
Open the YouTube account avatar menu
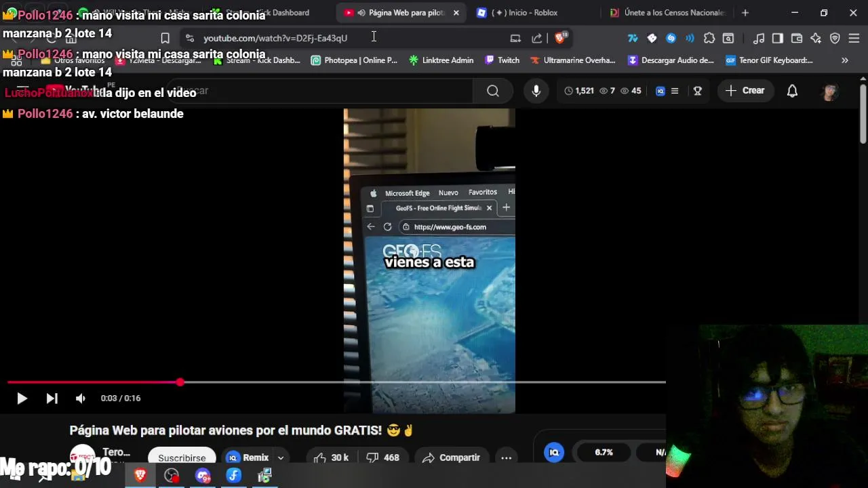829,91
